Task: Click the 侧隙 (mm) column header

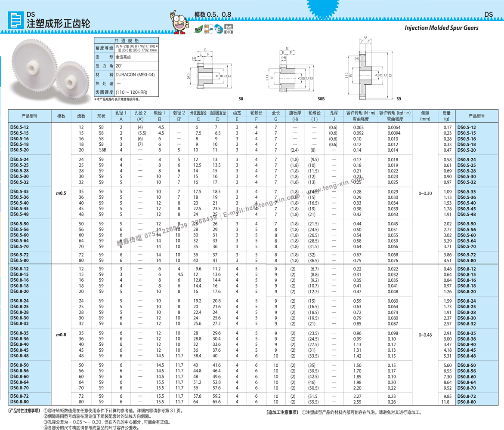Action: pyautogui.click(x=425, y=116)
